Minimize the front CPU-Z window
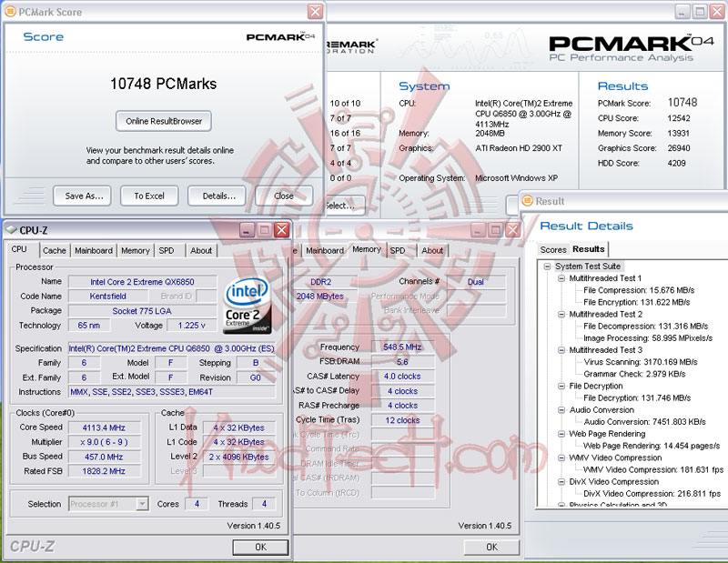The image size is (728, 563). point(247,230)
